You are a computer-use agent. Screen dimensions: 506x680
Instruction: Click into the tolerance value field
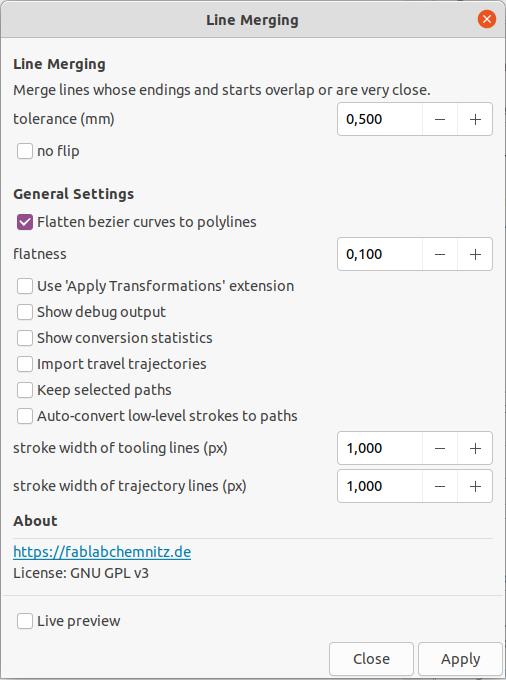380,119
